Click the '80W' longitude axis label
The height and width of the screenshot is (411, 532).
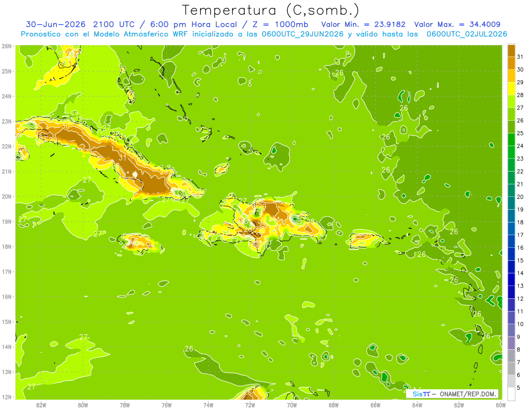[x=83, y=405]
